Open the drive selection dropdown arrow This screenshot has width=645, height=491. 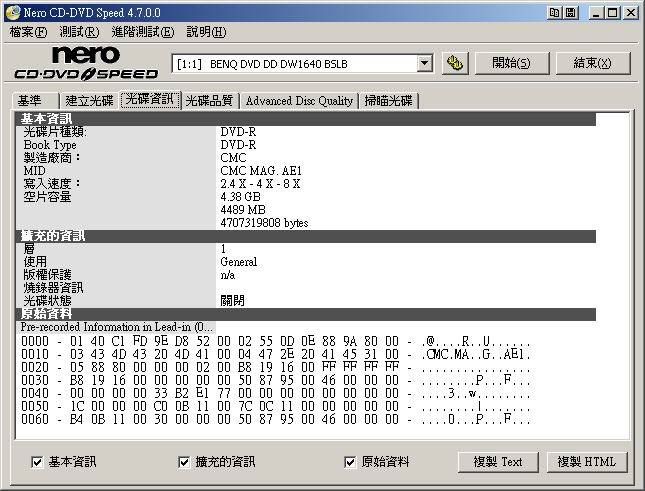tap(425, 64)
